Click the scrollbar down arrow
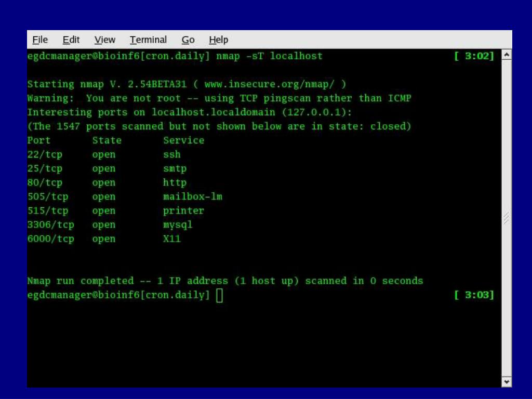The height and width of the screenshot is (399, 532). point(507,382)
